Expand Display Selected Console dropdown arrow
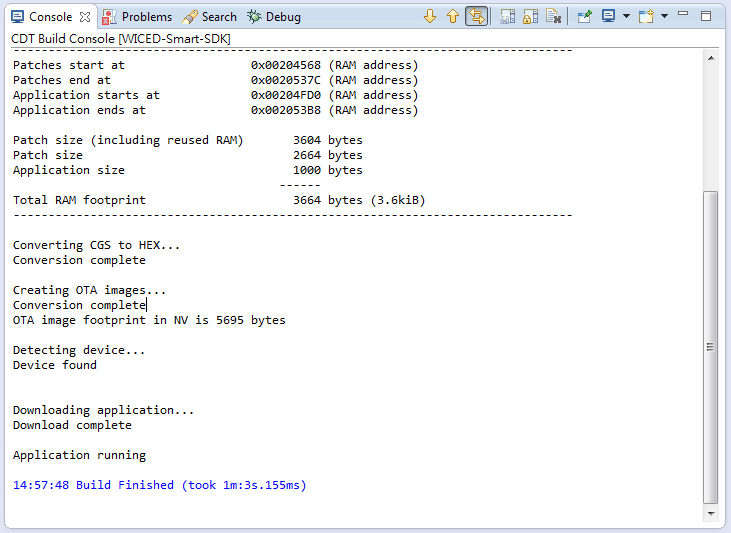This screenshot has height=533, width=731. click(626, 16)
